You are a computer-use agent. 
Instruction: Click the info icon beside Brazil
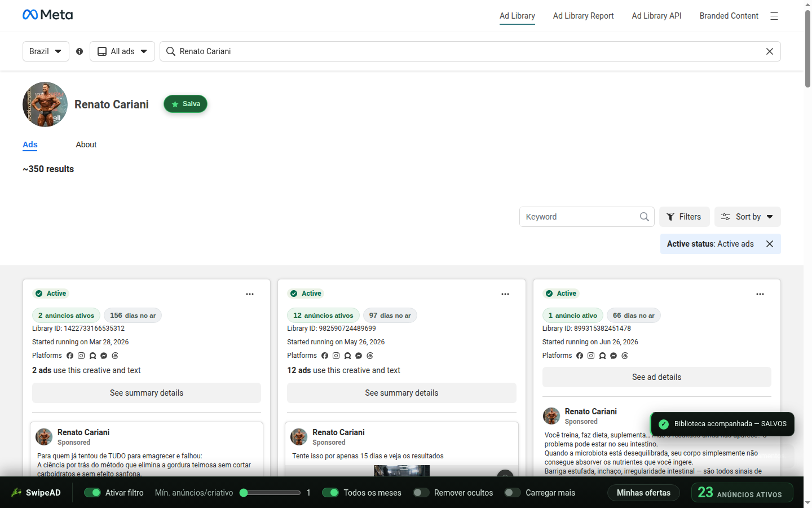click(x=80, y=51)
